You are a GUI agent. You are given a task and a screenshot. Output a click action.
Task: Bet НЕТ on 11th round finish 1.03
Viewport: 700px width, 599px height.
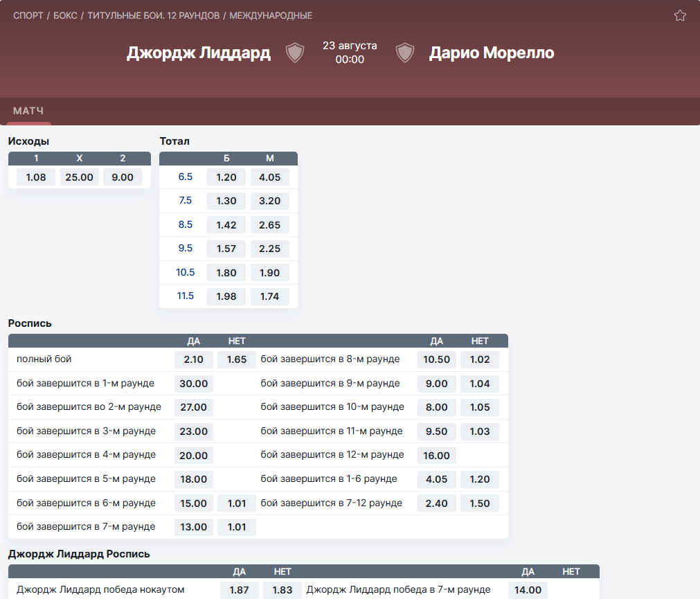tap(480, 431)
